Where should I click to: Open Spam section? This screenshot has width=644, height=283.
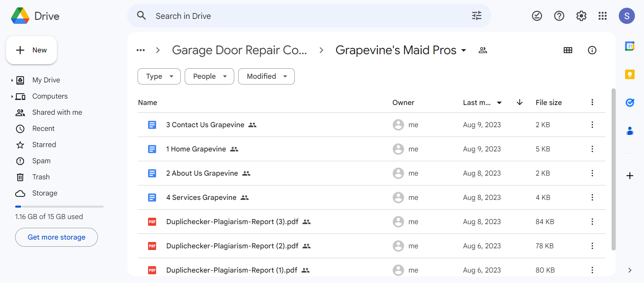coord(41,161)
